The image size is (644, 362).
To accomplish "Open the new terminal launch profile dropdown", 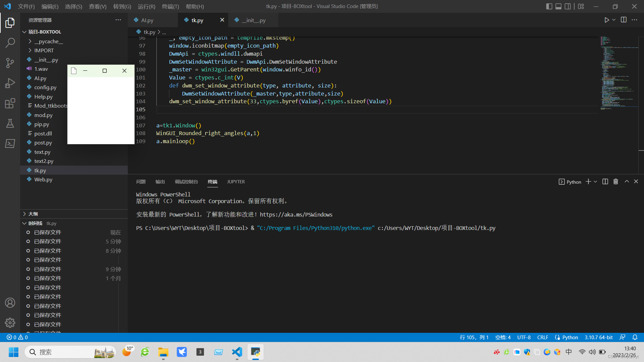I will [595, 182].
